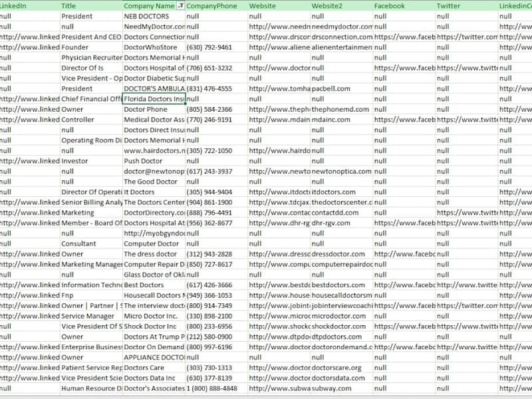Viewport: 532px width, 399px height.
Task: Select the Micro Doctor Inc. cell
Action: (x=154, y=317)
